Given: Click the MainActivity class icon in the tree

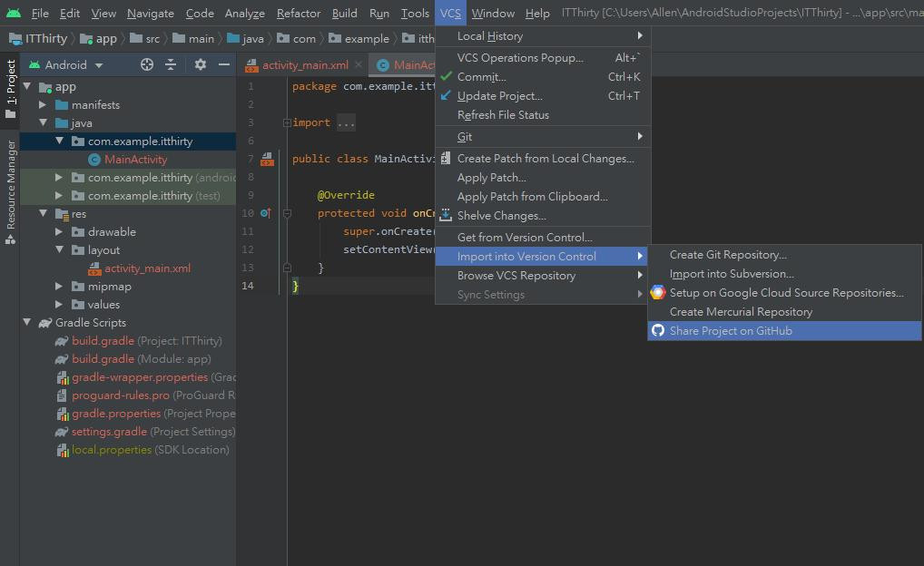Looking at the screenshot, I should coord(93,159).
